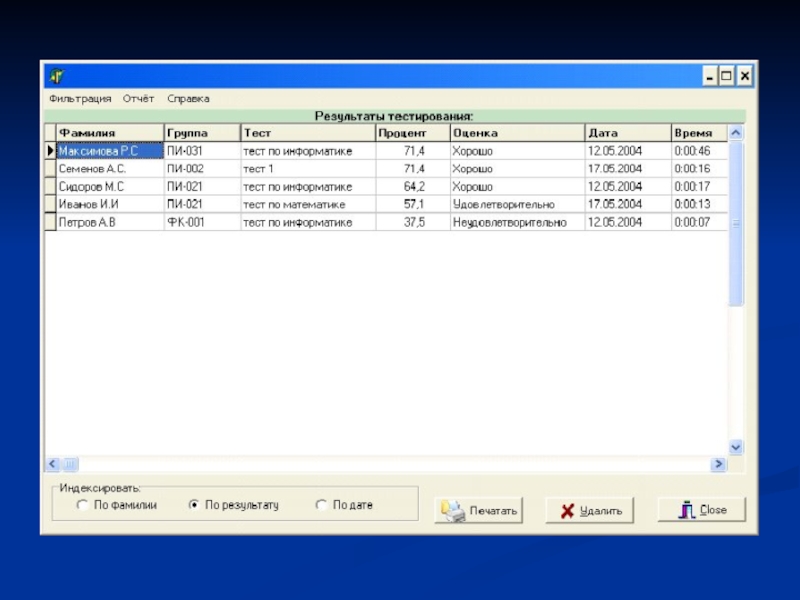Viewport: 800px width, 600px height.
Task: Click the door icon on Close button
Action: 686,510
